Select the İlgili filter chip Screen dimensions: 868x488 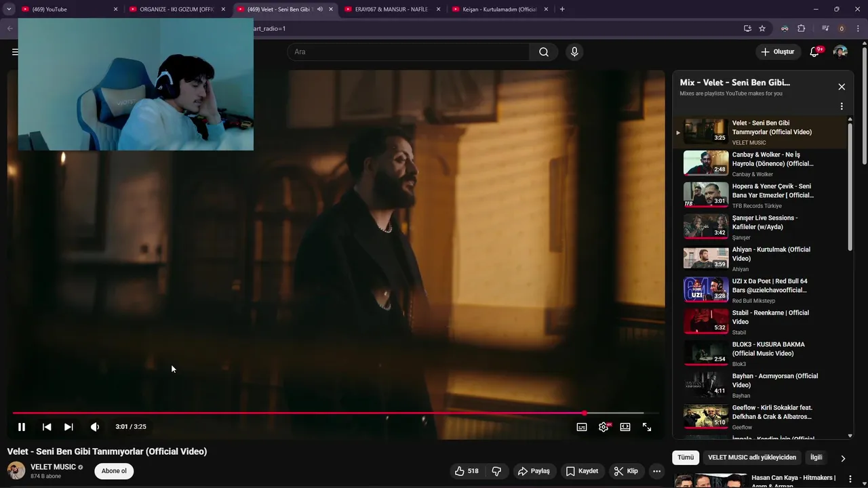pyautogui.click(x=816, y=457)
